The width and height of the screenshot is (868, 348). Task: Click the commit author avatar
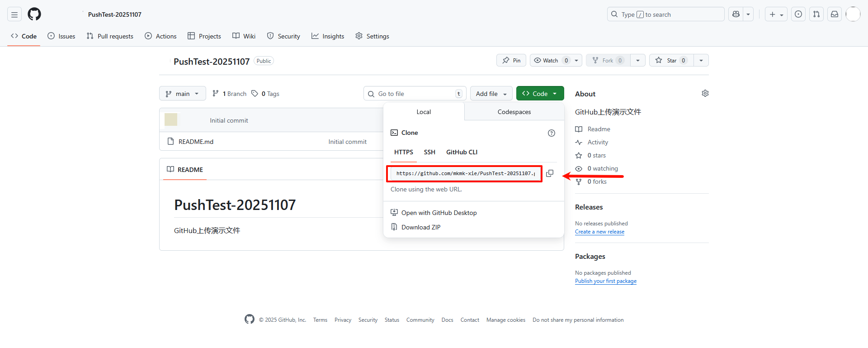point(171,119)
